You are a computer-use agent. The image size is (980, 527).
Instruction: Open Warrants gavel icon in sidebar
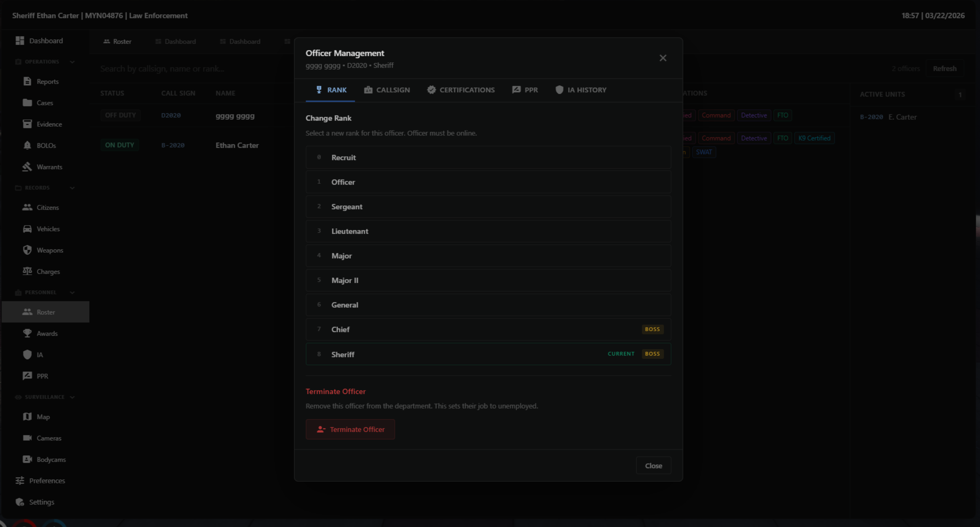(27, 167)
